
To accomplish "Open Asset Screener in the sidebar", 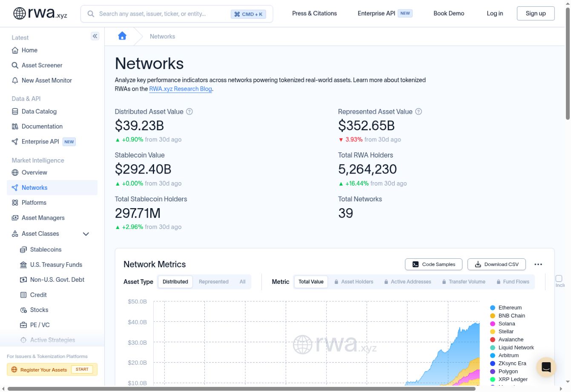I will click(x=52, y=65).
